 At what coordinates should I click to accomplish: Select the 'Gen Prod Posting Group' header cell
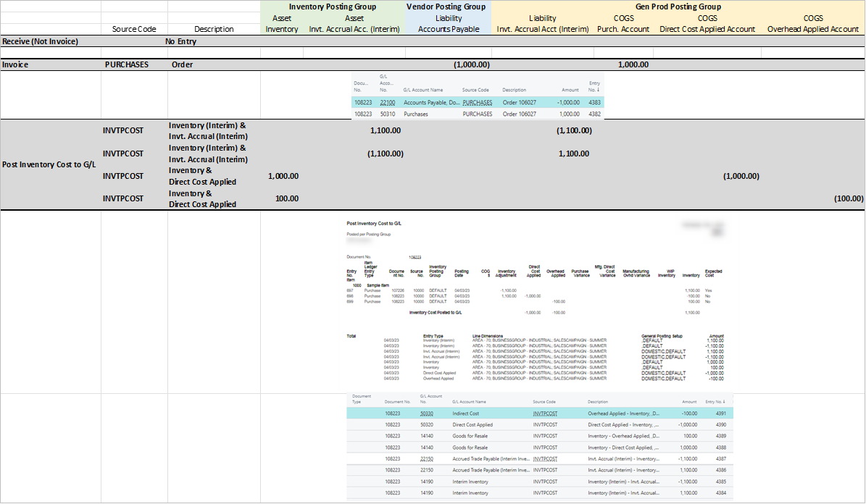click(x=678, y=7)
